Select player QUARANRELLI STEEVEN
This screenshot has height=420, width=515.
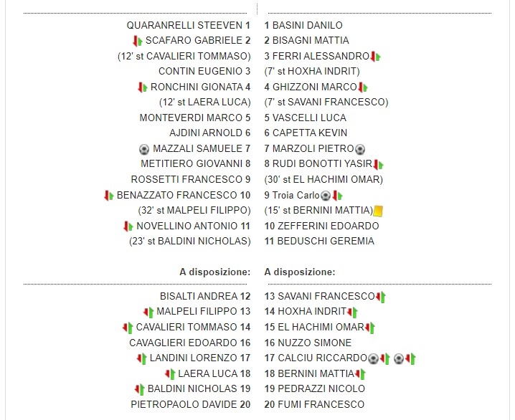(x=184, y=25)
